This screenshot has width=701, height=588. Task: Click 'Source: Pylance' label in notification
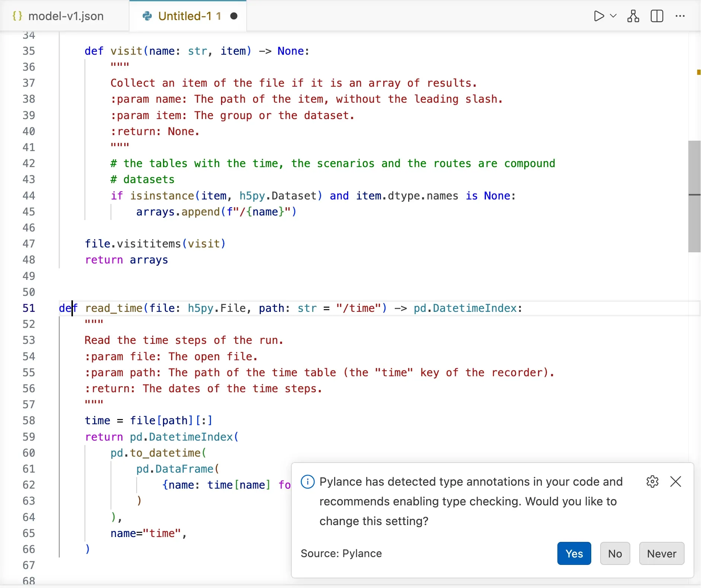pos(341,553)
